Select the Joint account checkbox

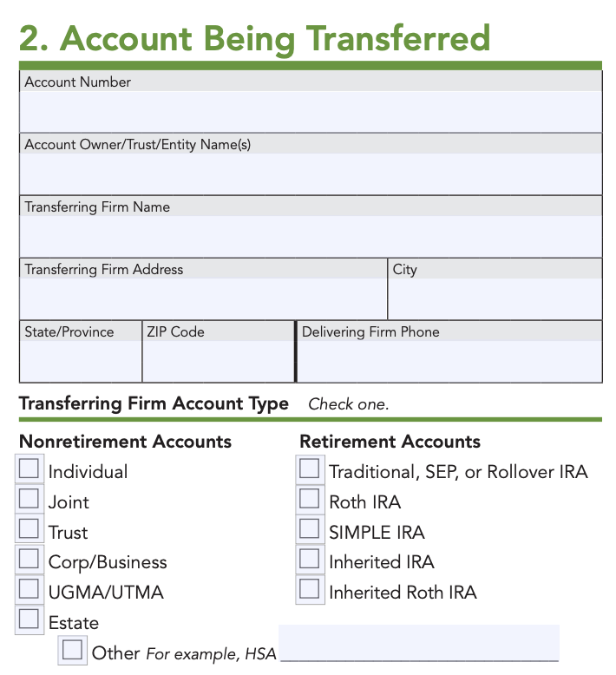click(29, 499)
